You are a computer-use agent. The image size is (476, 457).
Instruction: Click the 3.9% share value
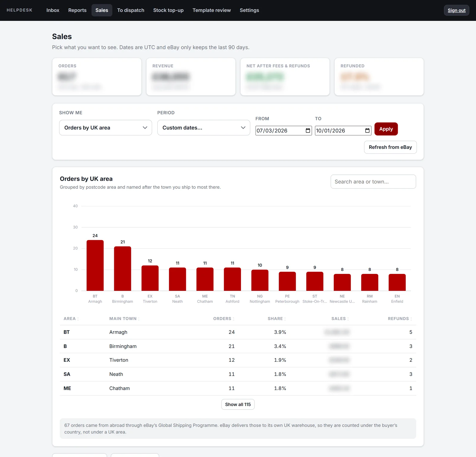pyautogui.click(x=280, y=332)
